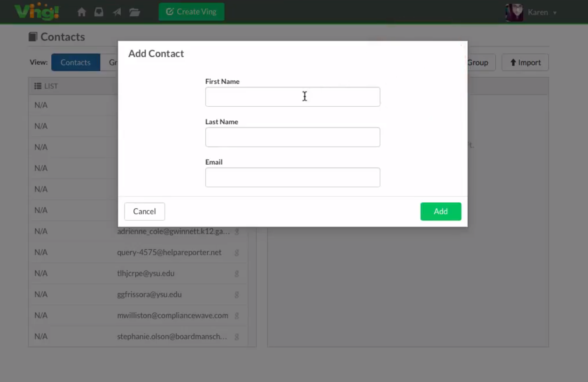
Task: Select the Contacts view tab
Action: (x=75, y=62)
